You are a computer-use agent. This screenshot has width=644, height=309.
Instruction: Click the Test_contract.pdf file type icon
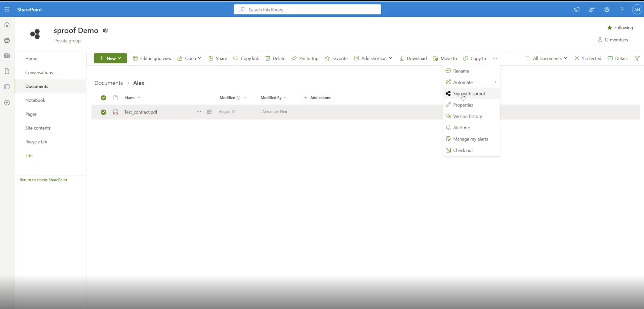tap(116, 112)
